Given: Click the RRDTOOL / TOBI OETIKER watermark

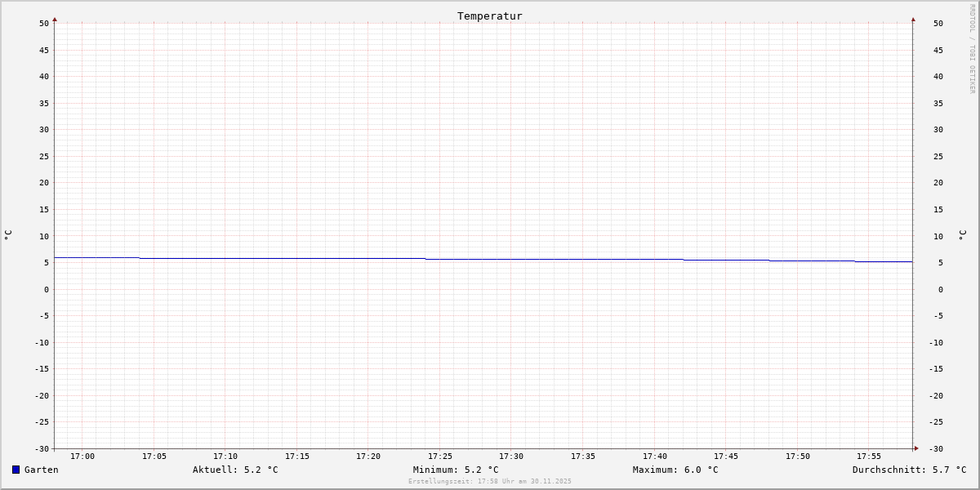Looking at the screenshot, I should (x=972, y=49).
